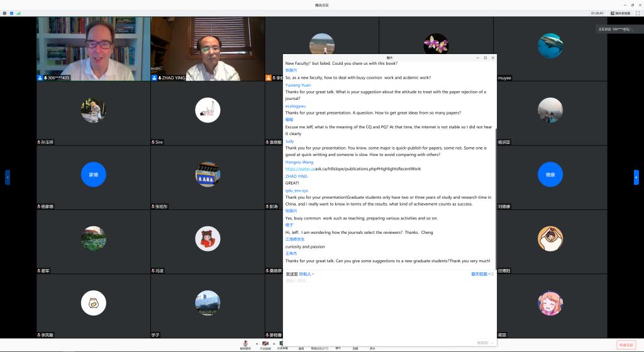
Task: Click the microphone icon on the 306****435 label
Action: (x=45, y=77)
